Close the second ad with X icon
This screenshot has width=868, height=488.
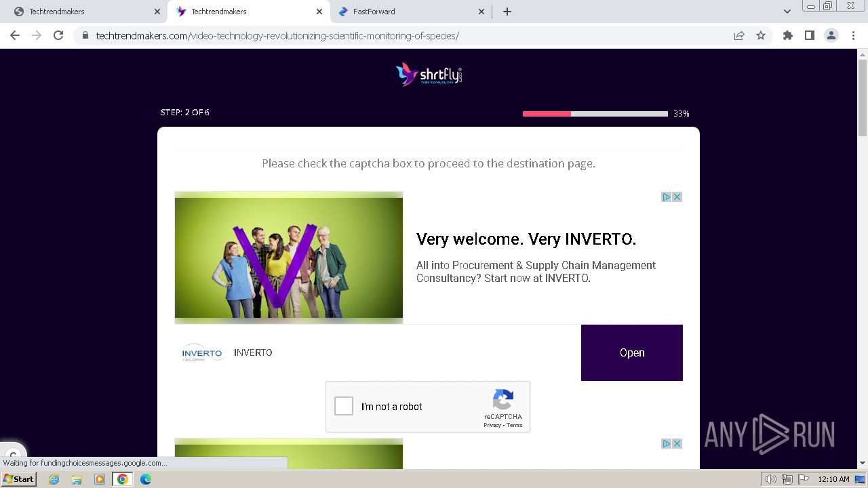pyautogui.click(x=677, y=443)
